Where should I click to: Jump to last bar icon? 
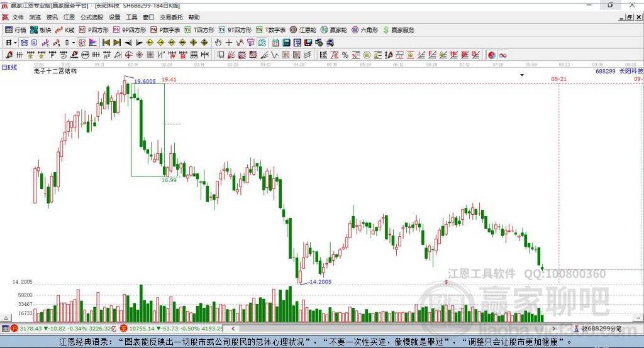coord(117,43)
